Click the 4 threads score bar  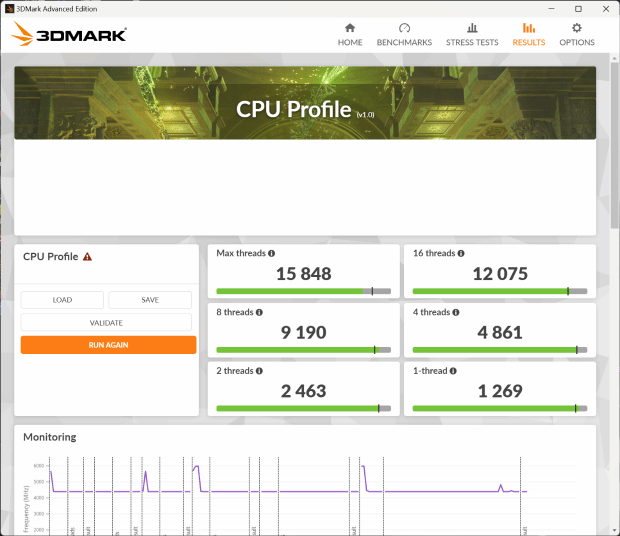pos(500,350)
